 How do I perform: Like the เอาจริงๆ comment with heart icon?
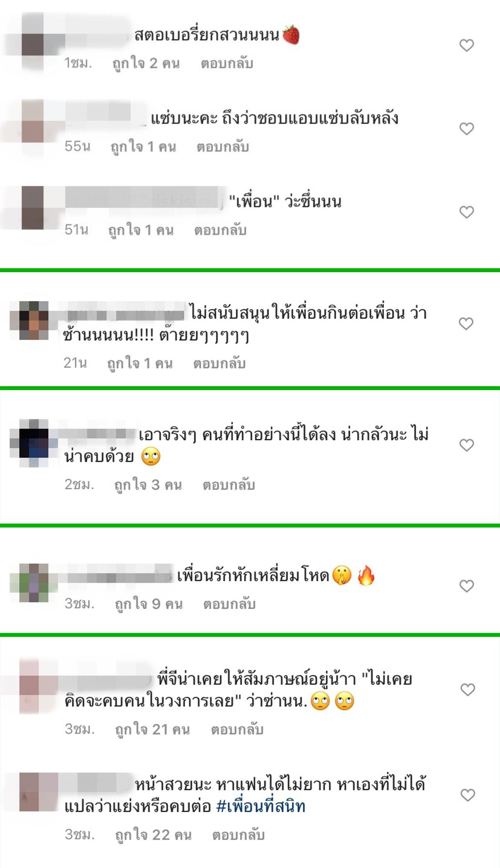(466, 445)
